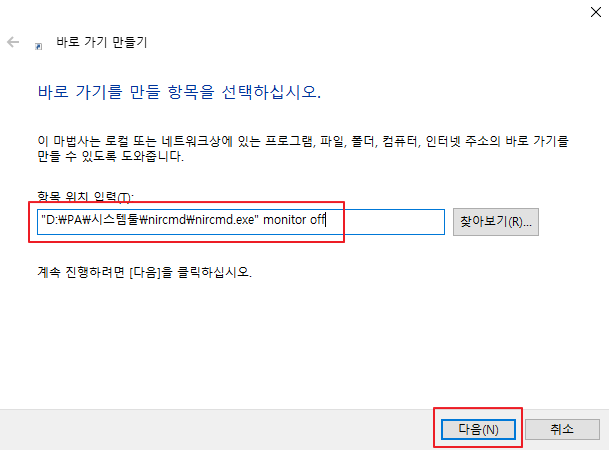Click the empty area after the typed path

pos(385,222)
